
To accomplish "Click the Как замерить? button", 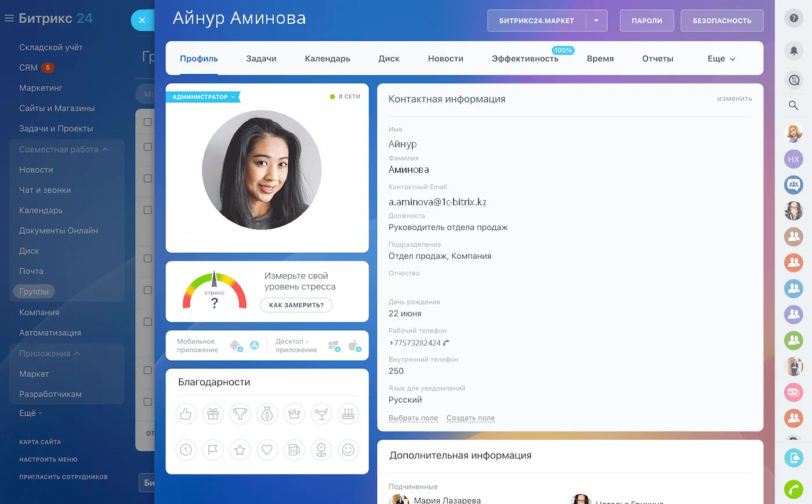I will pyautogui.click(x=296, y=305).
